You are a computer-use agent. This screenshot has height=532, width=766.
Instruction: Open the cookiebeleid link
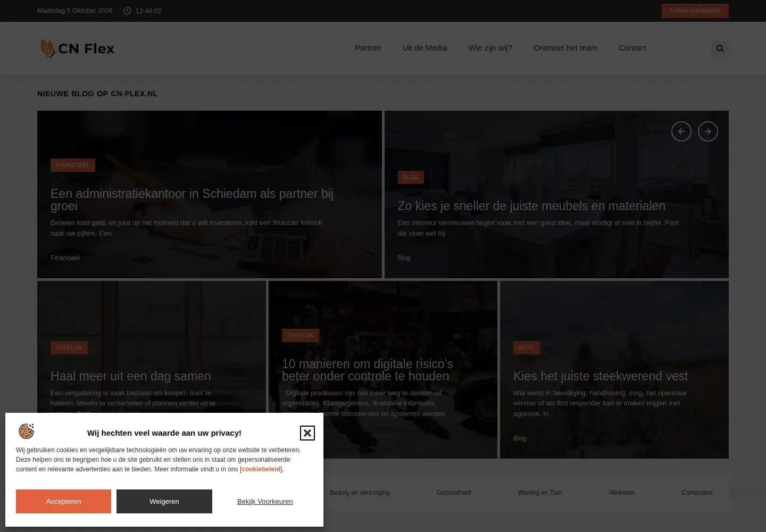tap(261, 469)
